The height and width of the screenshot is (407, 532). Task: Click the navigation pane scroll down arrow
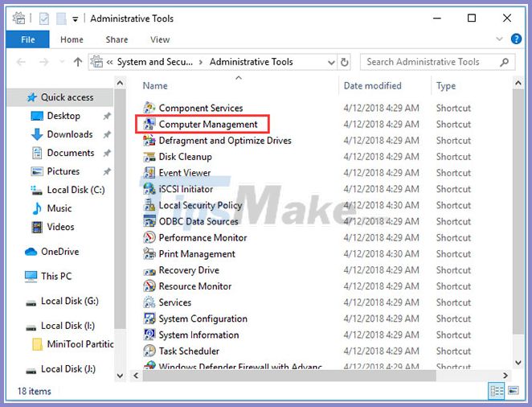tap(120, 376)
